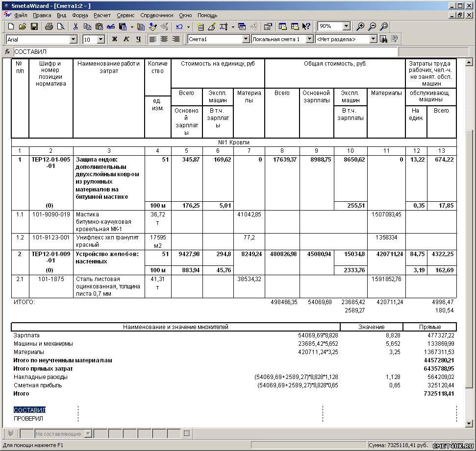The width and height of the screenshot is (476, 451).
Task: Open the Локальная смета 1 dropdown
Action: [309, 39]
